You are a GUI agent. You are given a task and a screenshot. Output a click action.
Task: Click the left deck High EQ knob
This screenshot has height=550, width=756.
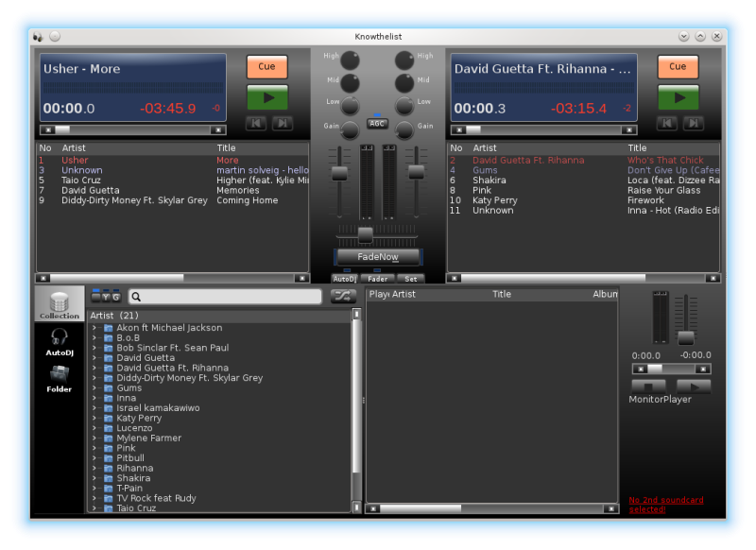[350, 60]
